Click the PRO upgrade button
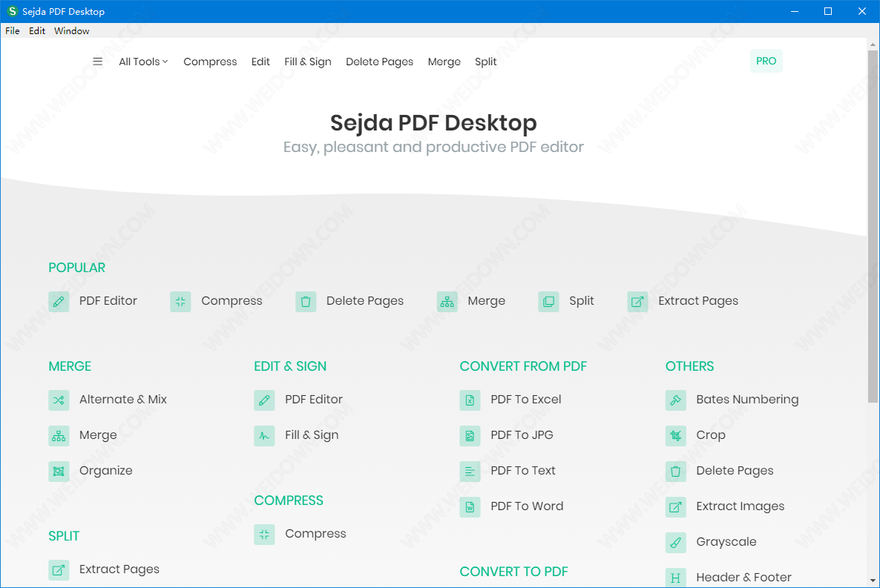Image resolution: width=880 pixels, height=588 pixels. pyautogui.click(x=766, y=61)
